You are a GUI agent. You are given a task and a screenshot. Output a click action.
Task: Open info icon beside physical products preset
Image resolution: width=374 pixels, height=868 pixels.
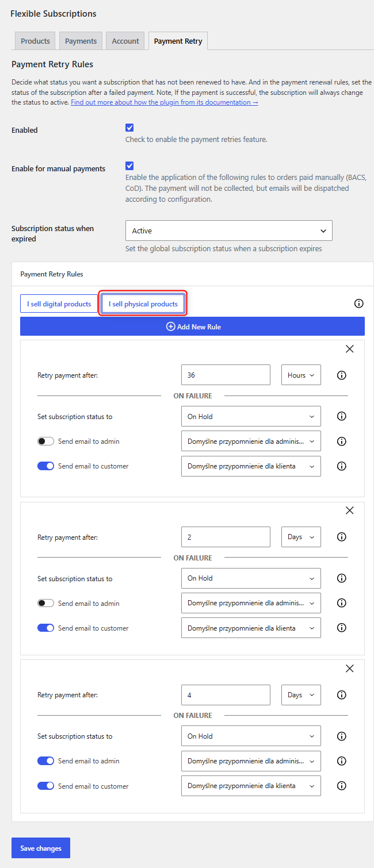359,304
